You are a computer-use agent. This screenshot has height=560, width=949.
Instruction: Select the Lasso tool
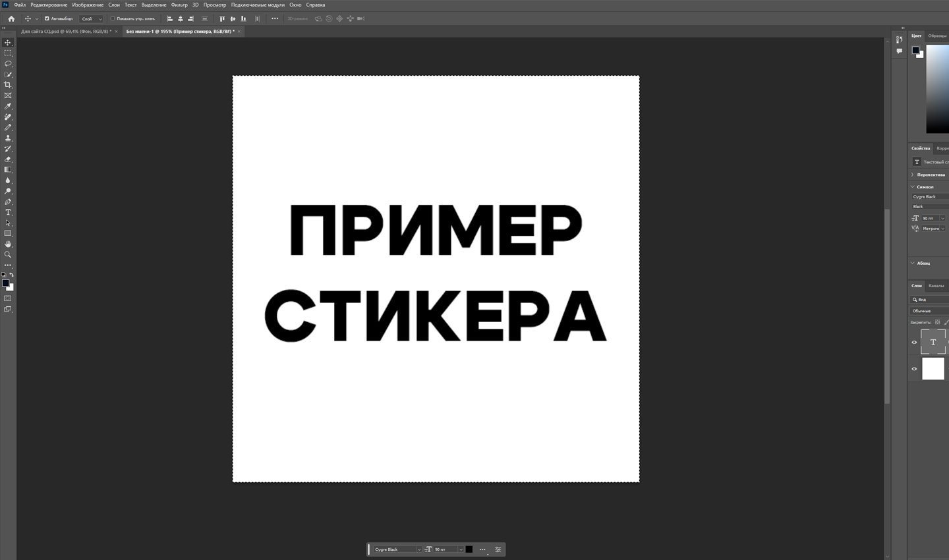(8, 63)
